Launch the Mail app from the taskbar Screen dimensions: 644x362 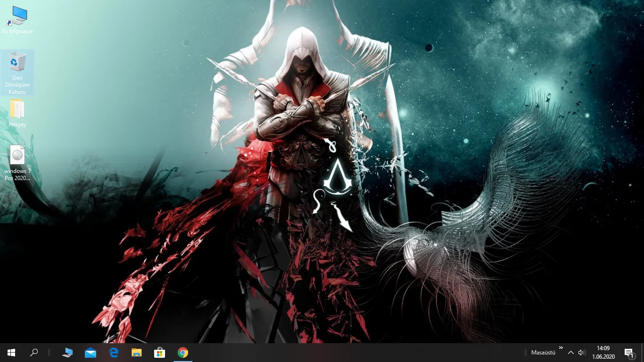click(x=91, y=353)
